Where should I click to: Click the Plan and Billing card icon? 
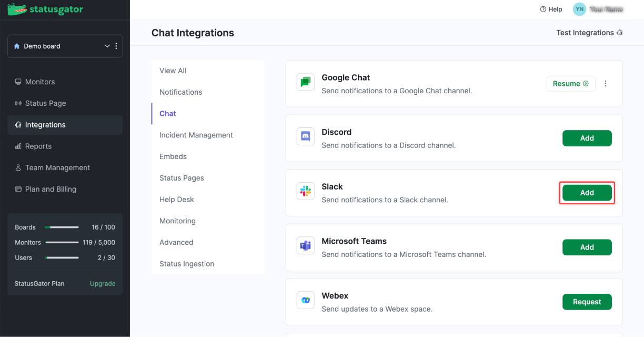pyautogui.click(x=18, y=189)
